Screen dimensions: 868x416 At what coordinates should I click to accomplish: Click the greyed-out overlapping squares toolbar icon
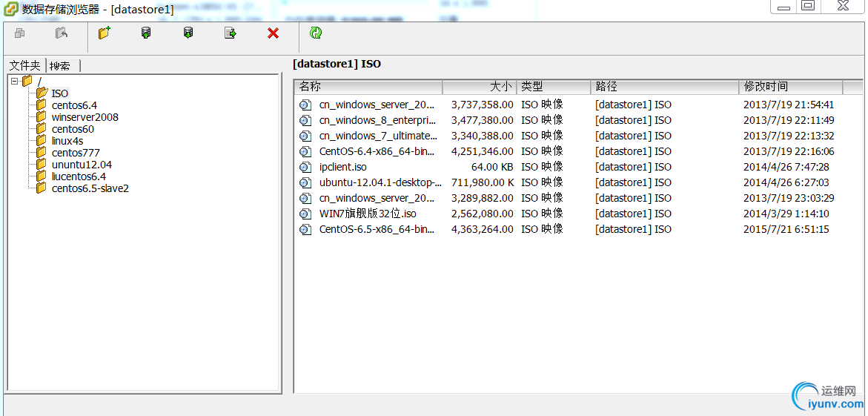19,33
